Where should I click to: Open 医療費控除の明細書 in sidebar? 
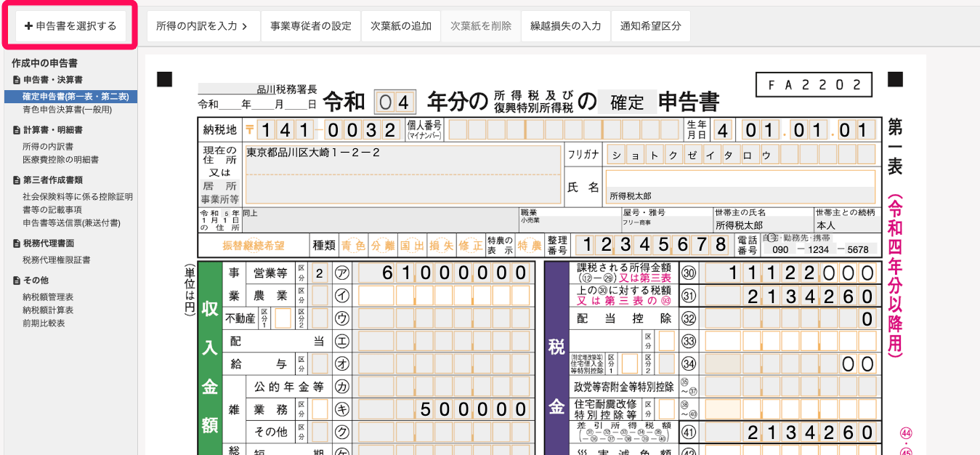(x=60, y=160)
